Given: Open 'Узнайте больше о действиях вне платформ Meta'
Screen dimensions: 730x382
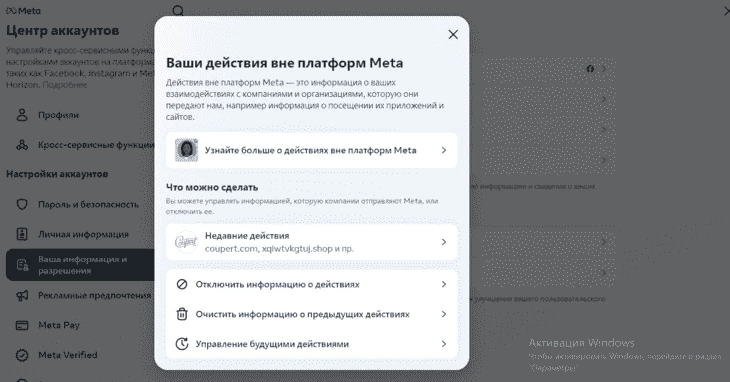Looking at the screenshot, I should [x=311, y=150].
